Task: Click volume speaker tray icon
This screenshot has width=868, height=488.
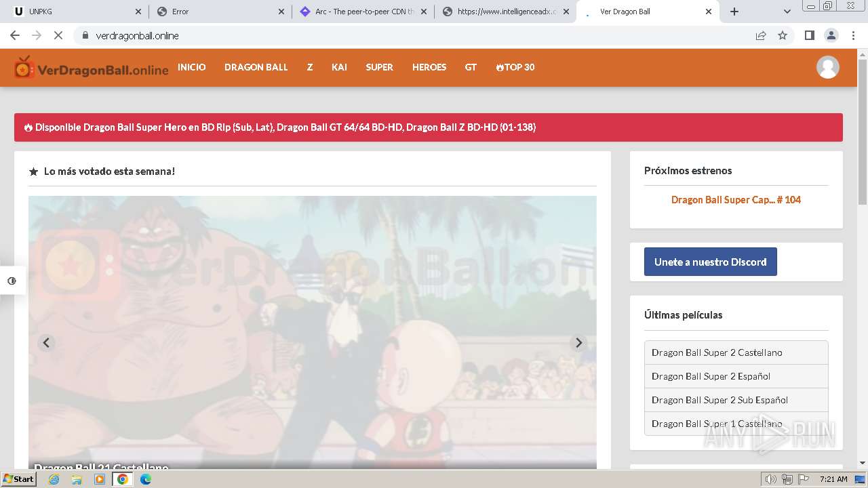Action: (771, 479)
